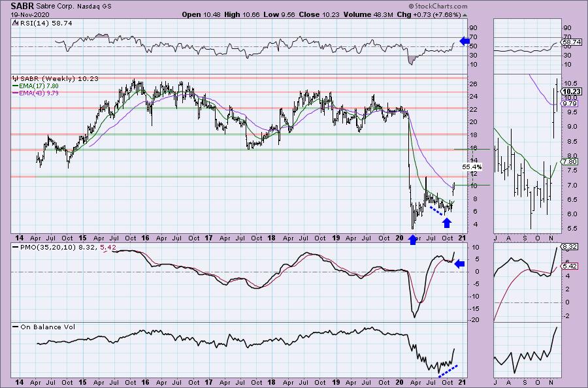Click the 18 price axis label

tap(473, 135)
